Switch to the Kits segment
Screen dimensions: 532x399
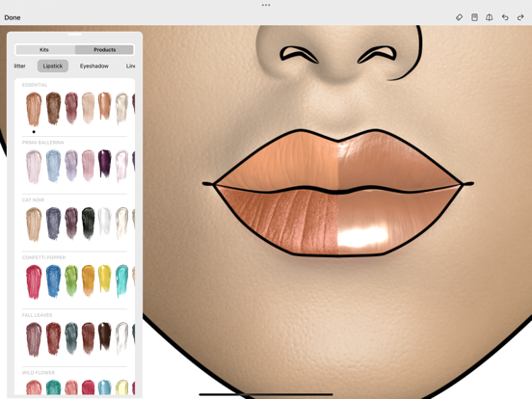click(x=44, y=49)
